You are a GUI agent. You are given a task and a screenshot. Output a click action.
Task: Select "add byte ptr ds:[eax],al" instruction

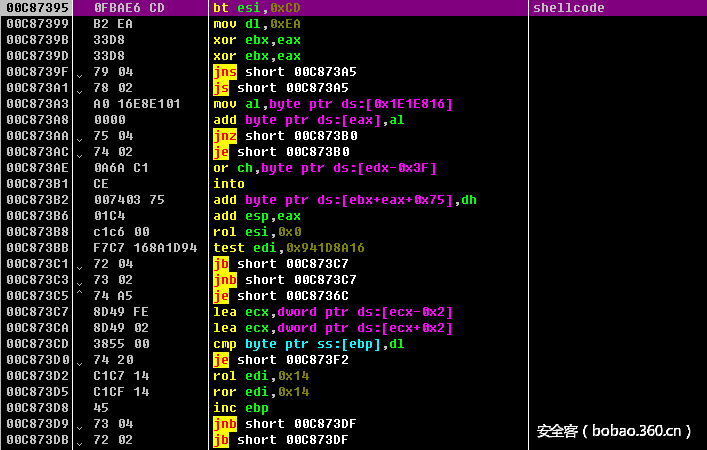click(308, 120)
